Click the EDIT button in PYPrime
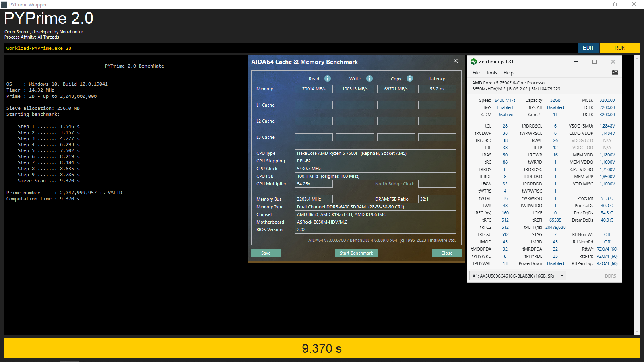Viewport: 644px width, 362px height. coord(588,48)
